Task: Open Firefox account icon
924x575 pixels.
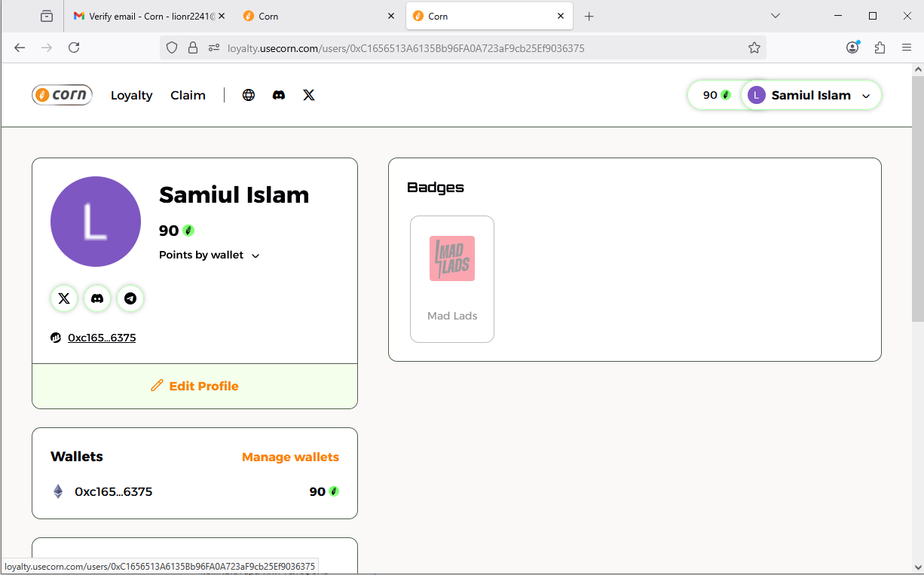Action: 852,47
